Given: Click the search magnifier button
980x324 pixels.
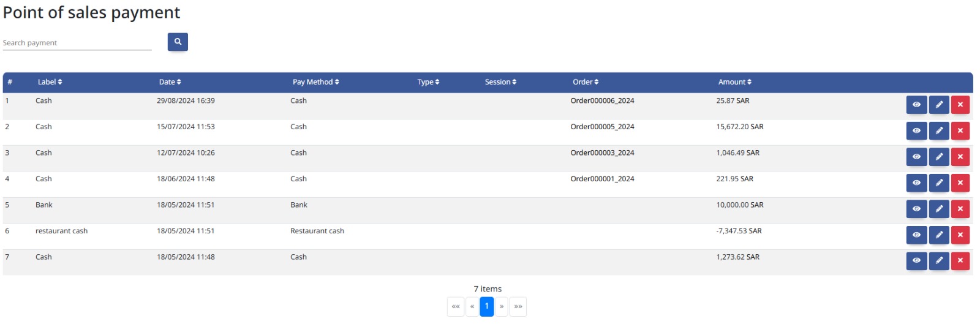Looking at the screenshot, I should tap(178, 42).
